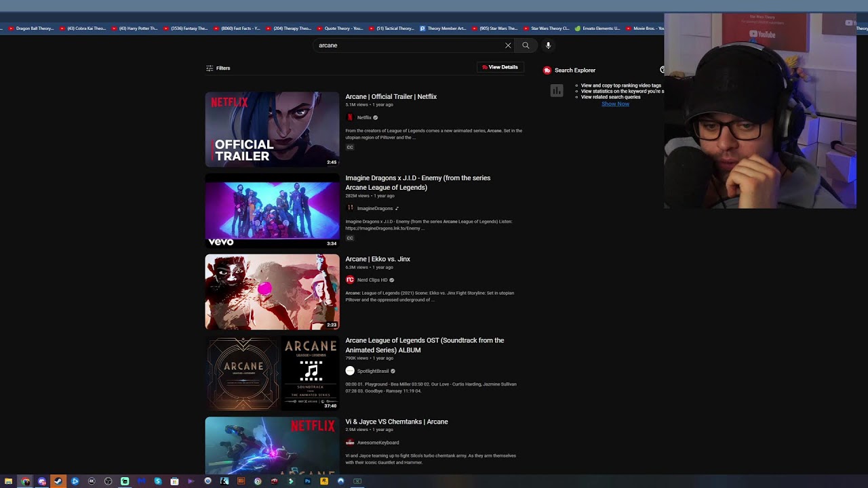Open the Quote Theory bookmark

pyautogui.click(x=340, y=28)
